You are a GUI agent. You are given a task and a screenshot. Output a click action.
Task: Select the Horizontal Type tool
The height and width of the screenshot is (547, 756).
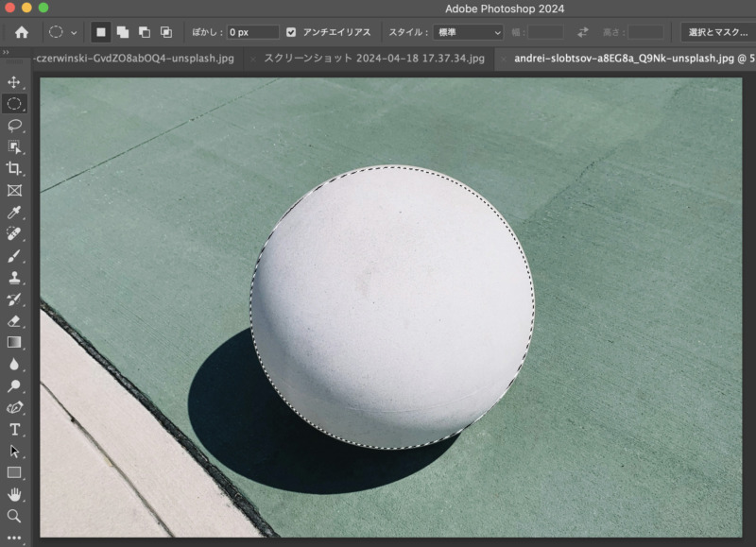[14, 430]
